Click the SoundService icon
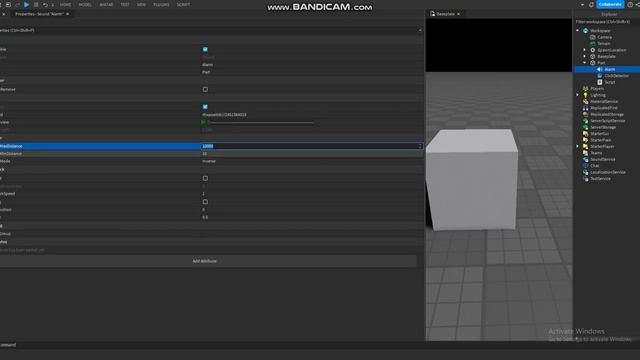Image resolution: width=640 pixels, height=360 pixels. click(585, 160)
